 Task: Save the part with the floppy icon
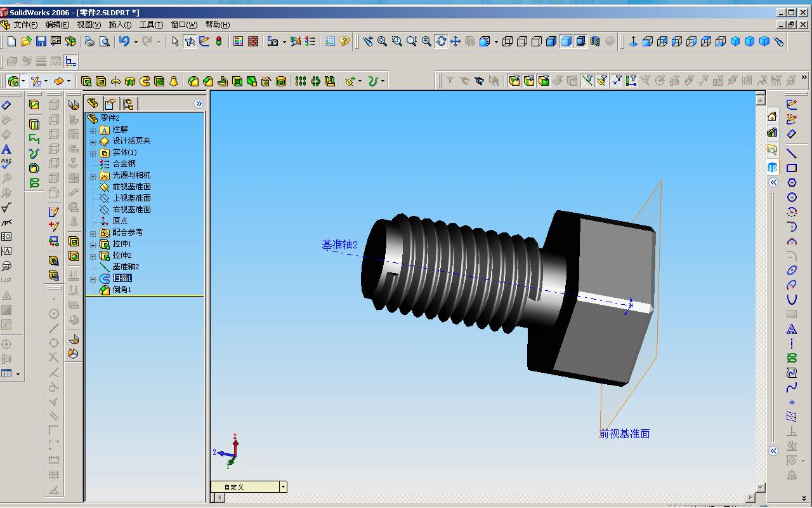(41, 41)
